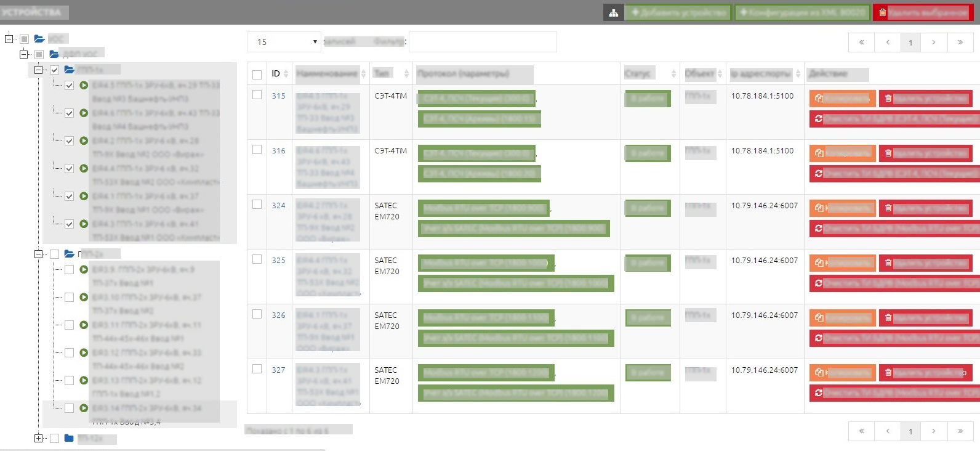Tick the select-all checkbox in table header
Screen dimensions: 980x451
[x=257, y=75]
